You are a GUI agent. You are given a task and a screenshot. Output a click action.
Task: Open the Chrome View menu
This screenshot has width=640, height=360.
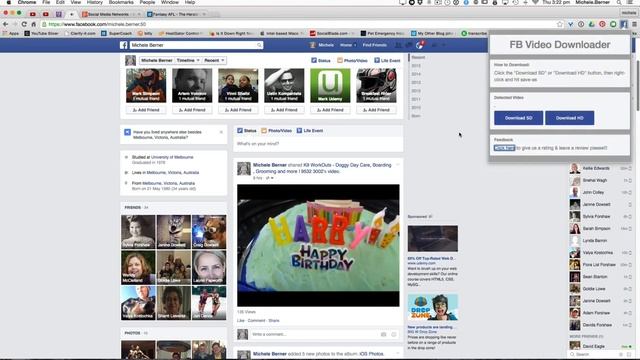pos(76,2)
